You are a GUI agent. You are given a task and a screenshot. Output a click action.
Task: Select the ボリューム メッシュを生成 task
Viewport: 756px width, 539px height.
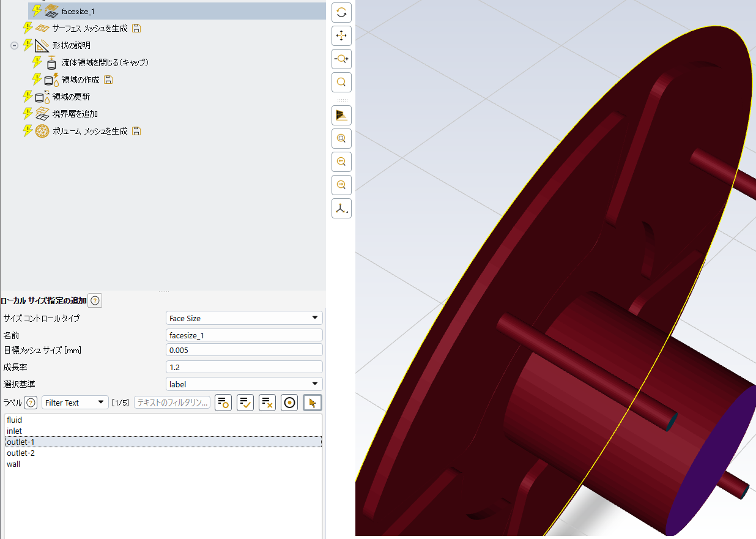[x=90, y=131]
